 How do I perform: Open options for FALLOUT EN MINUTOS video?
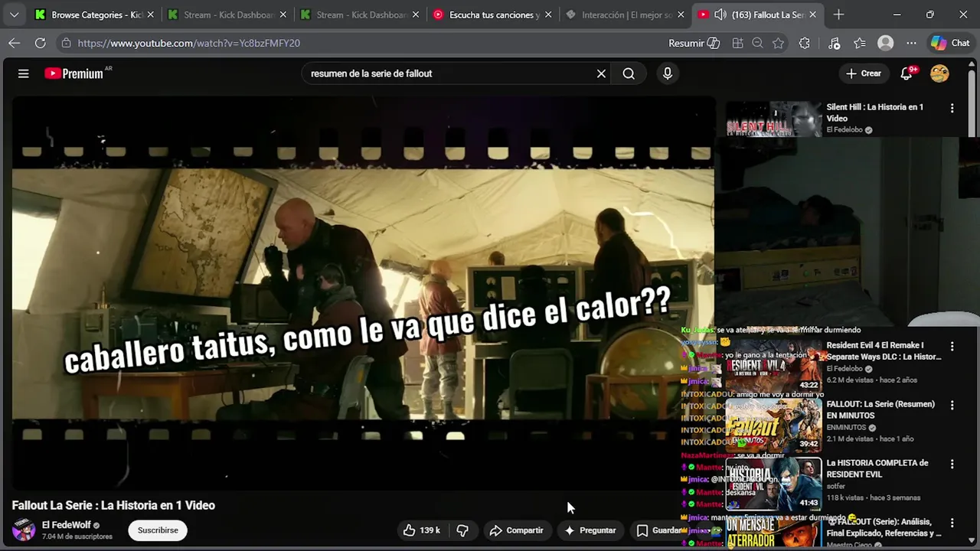(x=952, y=405)
